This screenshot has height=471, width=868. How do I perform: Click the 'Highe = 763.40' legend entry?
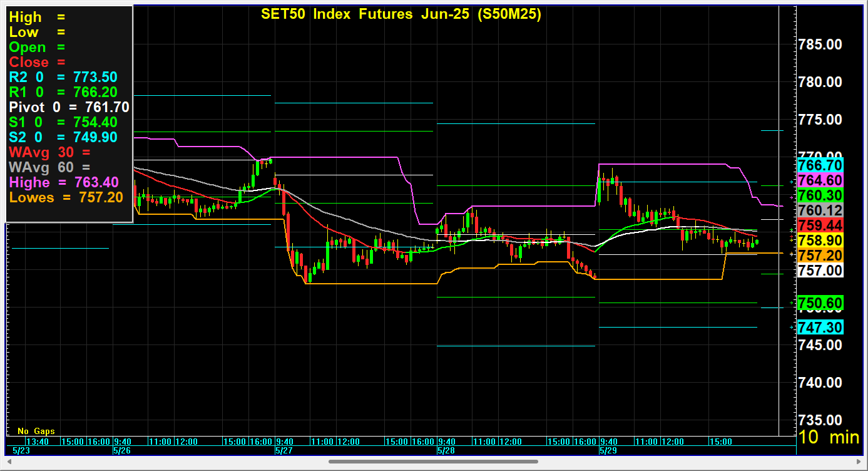pyautogui.click(x=63, y=182)
